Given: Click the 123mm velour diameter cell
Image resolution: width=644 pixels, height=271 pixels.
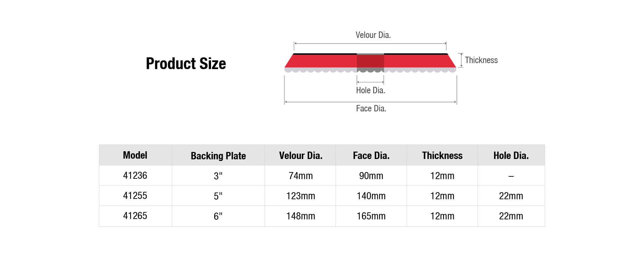Looking at the screenshot, I should [301, 196].
